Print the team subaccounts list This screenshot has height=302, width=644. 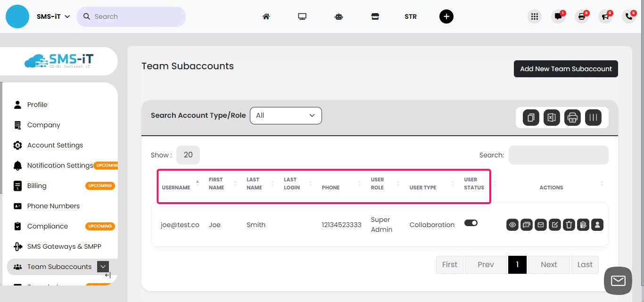pyautogui.click(x=572, y=117)
